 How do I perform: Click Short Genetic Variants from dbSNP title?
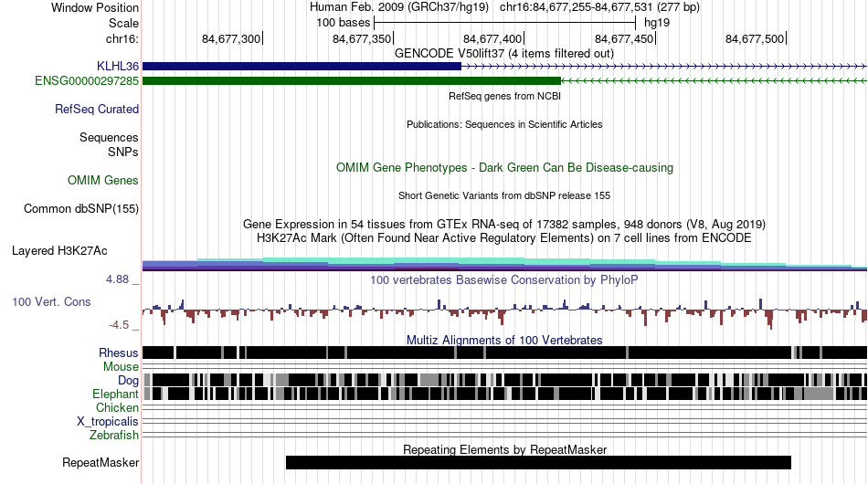(504, 195)
